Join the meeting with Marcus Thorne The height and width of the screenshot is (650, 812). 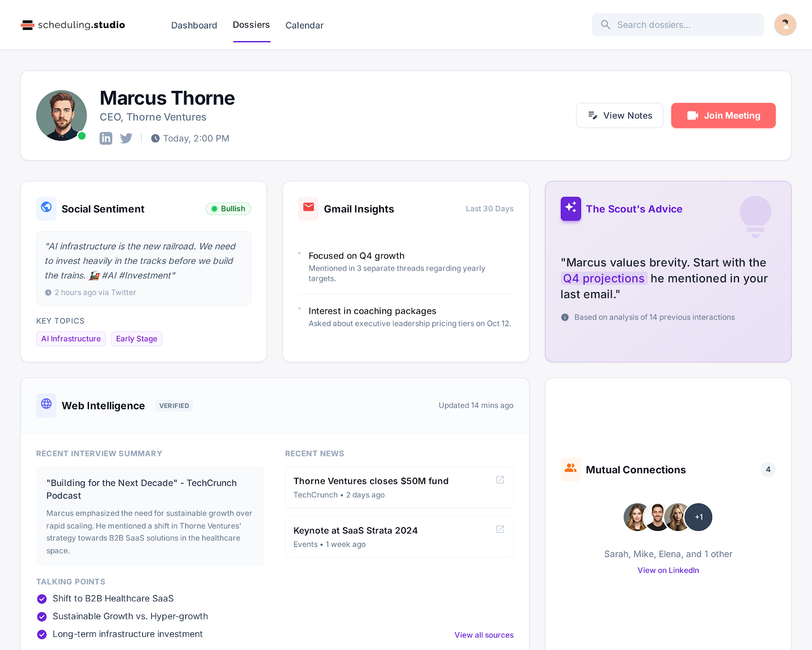pyautogui.click(x=723, y=115)
